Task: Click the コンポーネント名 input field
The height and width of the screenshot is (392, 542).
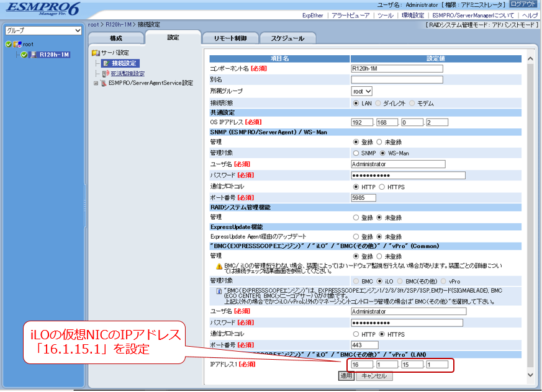Action: pos(397,68)
